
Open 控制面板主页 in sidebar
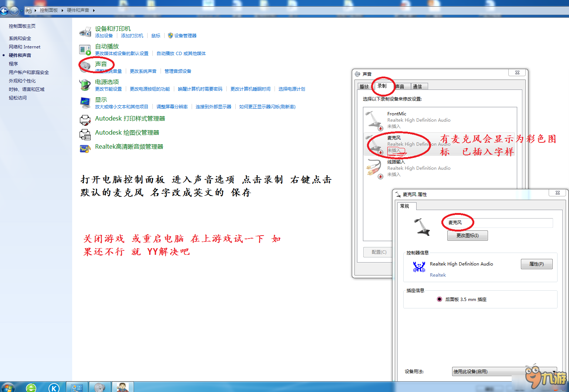pos(22,26)
